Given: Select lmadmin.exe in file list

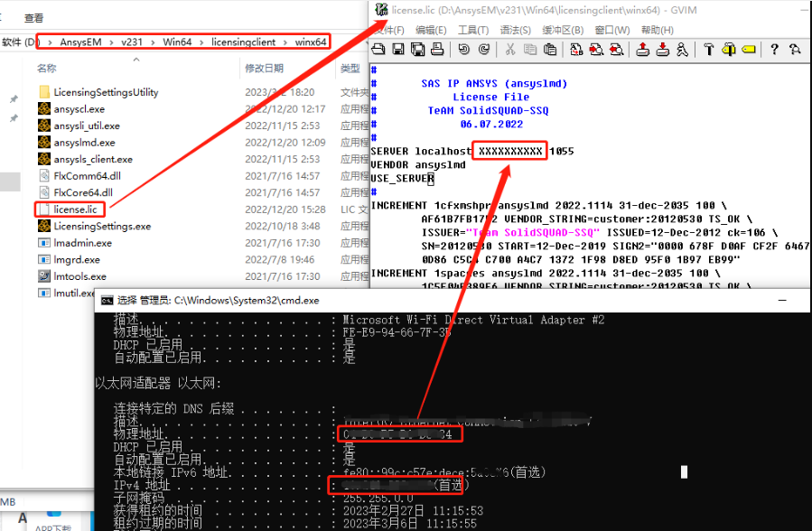Looking at the screenshot, I should point(83,243).
